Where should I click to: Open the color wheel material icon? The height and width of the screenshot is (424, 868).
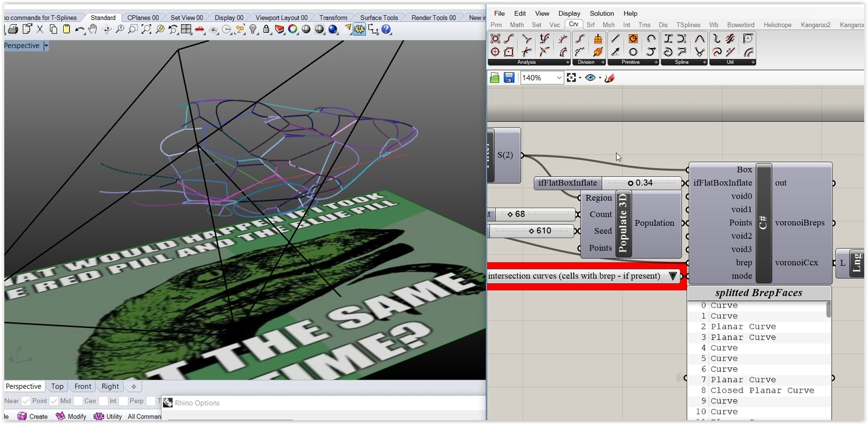click(293, 29)
